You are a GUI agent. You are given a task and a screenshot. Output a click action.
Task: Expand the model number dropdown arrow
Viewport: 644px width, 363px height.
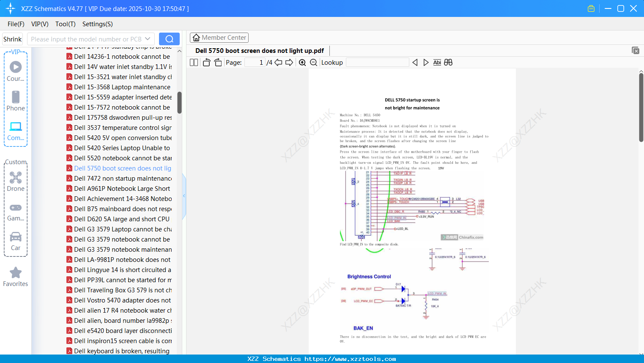pos(148,39)
